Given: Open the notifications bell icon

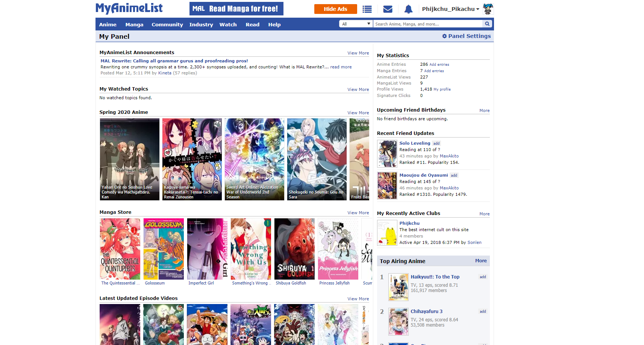Looking at the screenshot, I should (408, 9).
